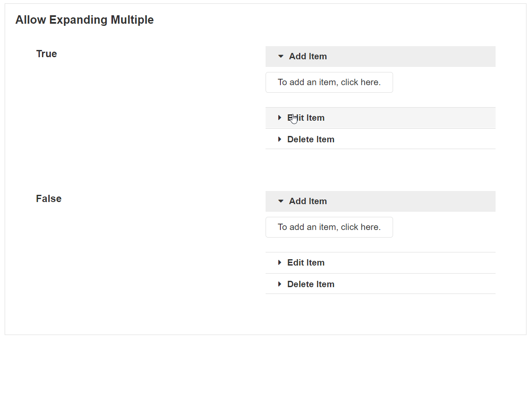This screenshot has width=532, height=396.
Task: Select the 'True' section label
Action: pyautogui.click(x=47, y=54)
